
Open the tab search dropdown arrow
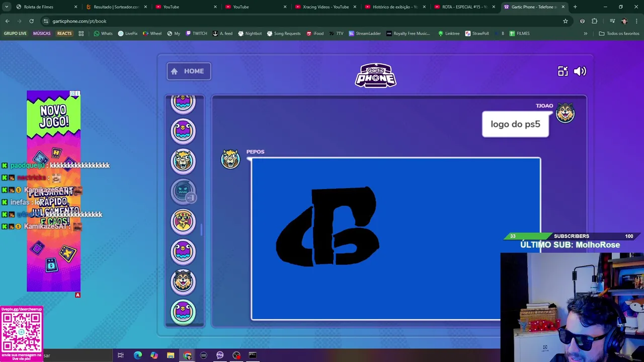click(x=7, y=7)
